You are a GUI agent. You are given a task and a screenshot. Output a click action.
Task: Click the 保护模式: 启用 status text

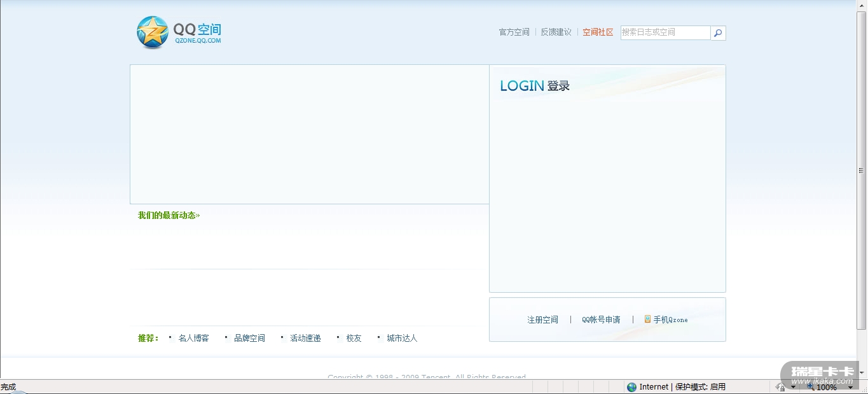[x=700, y=387]
